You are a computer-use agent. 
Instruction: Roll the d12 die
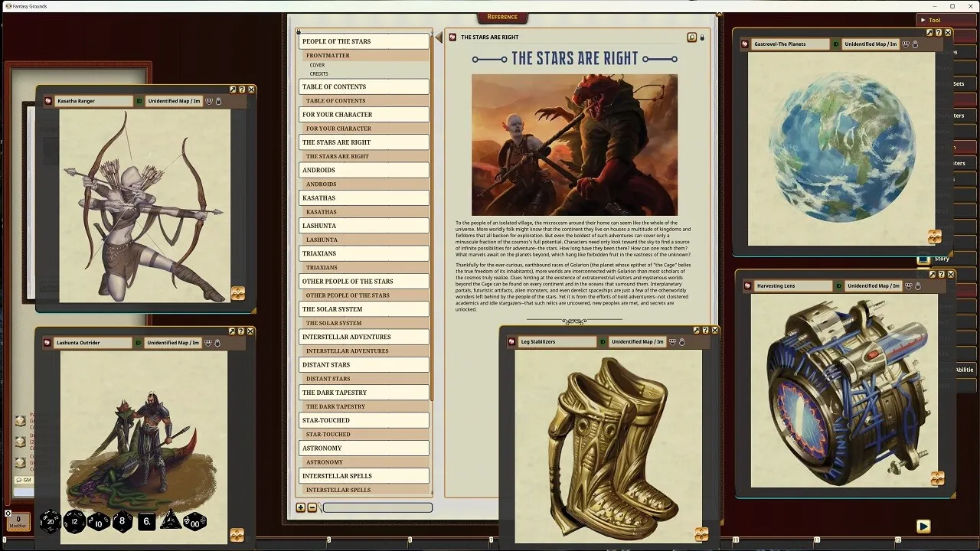[74, 522]
